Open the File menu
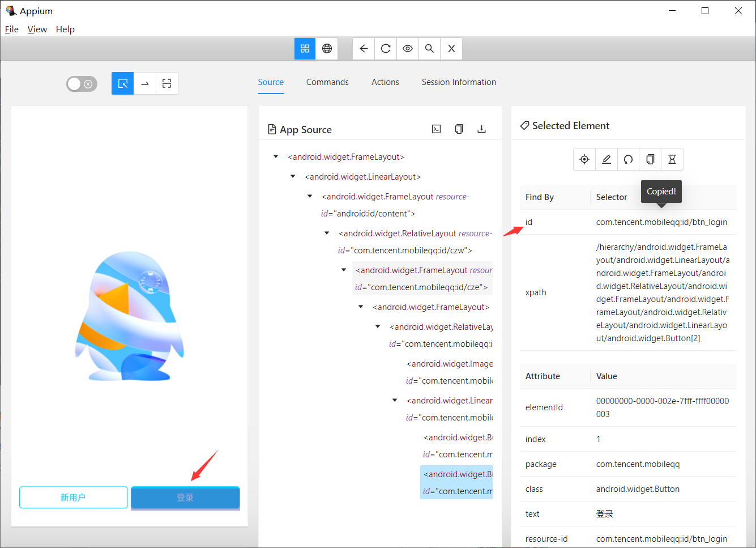The height and width of the screenshot is (548, 756). pyautogui.click(x=12, y=29)
